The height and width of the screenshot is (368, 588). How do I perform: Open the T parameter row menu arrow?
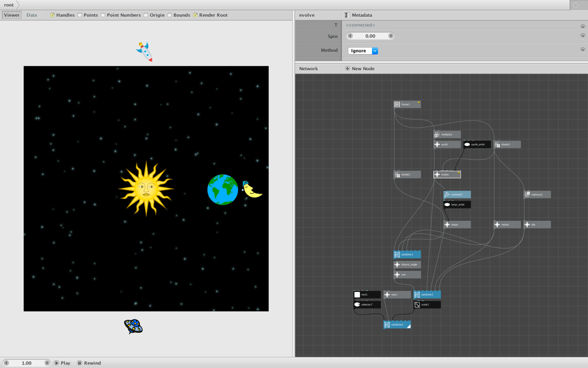click(583, 26)
